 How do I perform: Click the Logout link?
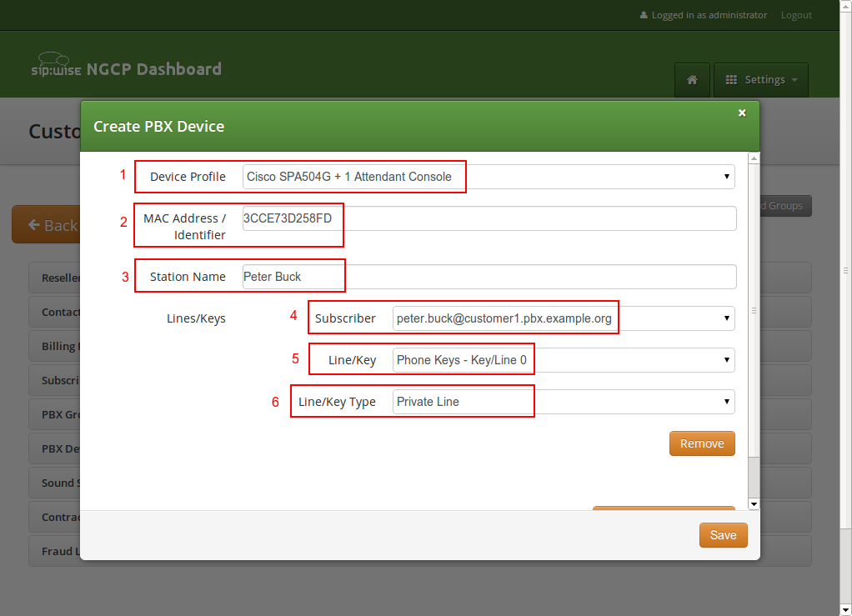tap(796, 15)
